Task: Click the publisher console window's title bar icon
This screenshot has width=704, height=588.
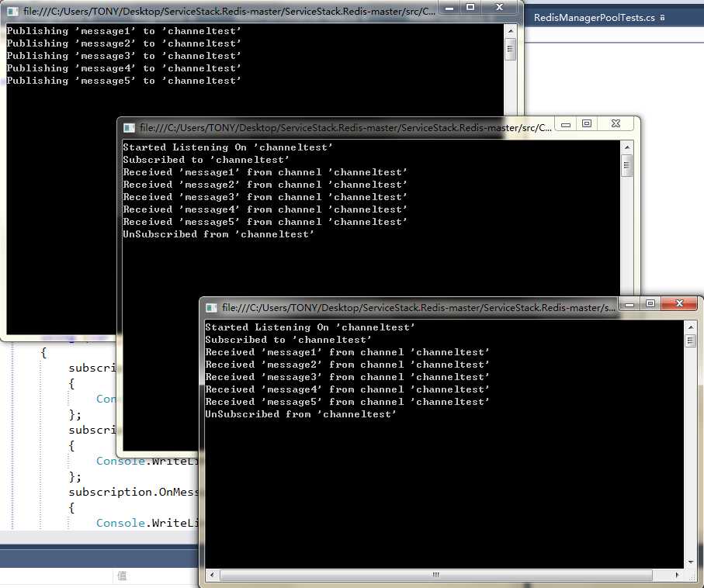Action: (x=12, y=11)
